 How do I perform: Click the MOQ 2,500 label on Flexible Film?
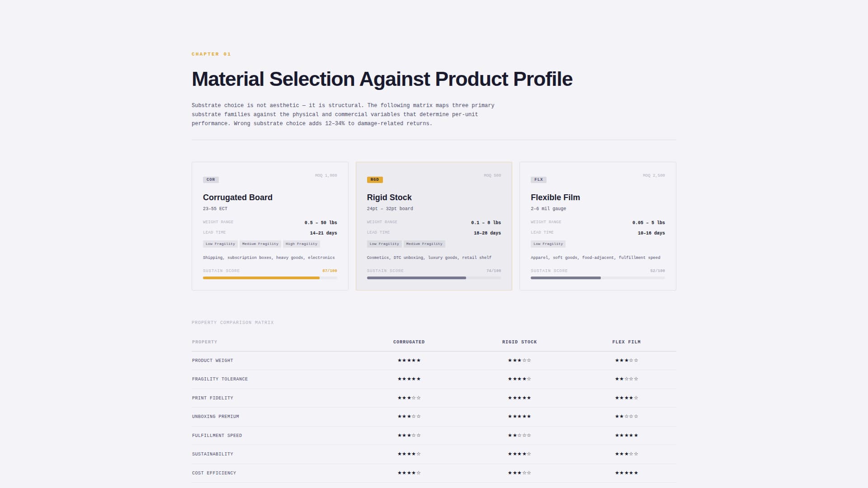[x=654, y=175]
